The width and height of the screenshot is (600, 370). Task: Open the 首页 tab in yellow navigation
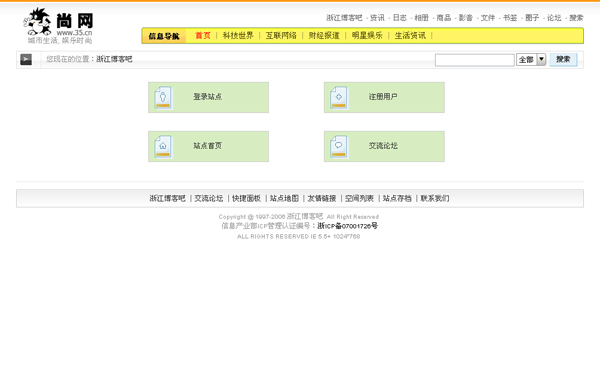tap(203, 36)
